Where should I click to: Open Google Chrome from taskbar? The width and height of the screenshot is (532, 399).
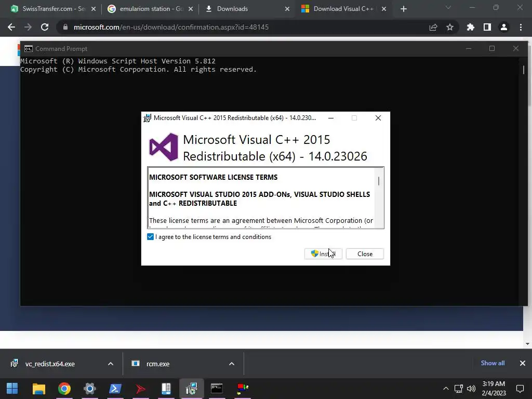(64, 389)
